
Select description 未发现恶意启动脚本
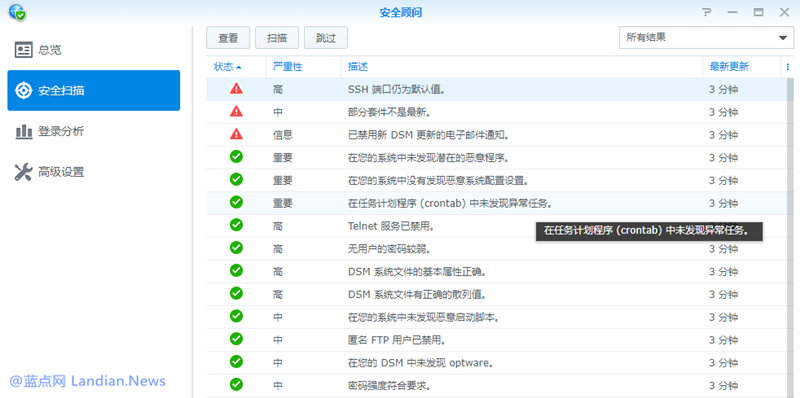423,317
